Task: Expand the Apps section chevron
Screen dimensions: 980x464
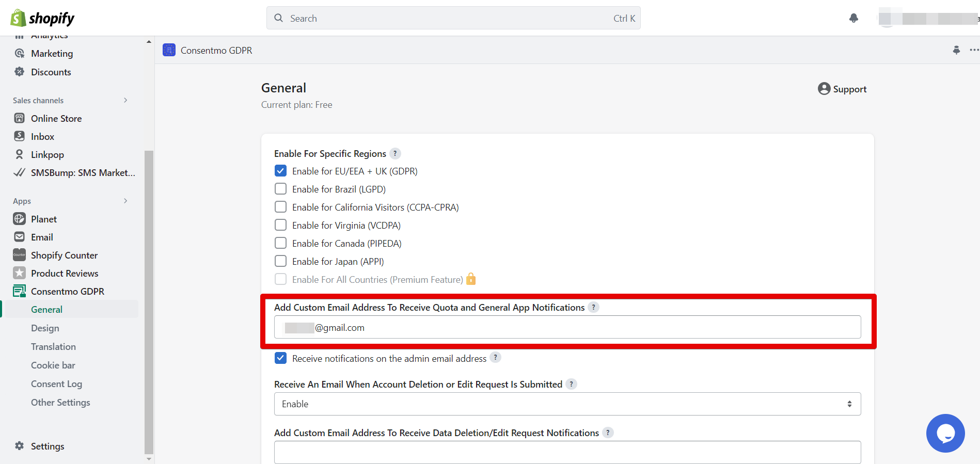Action: (125, 201)
